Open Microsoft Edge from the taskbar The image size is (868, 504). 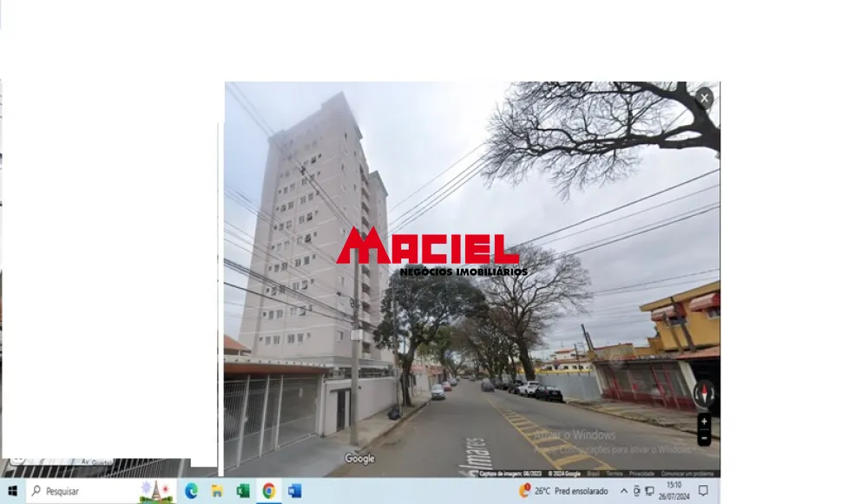tap(191, 492)
